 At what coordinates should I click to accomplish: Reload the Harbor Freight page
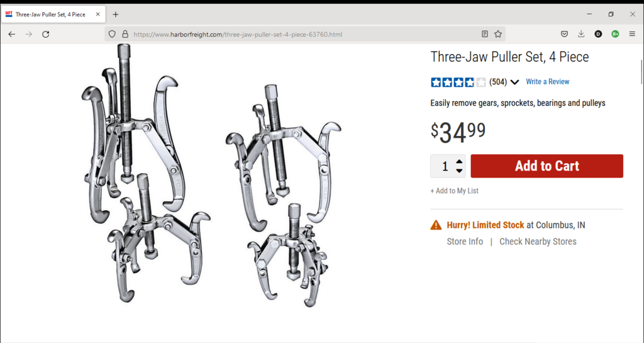click(45, 35)
